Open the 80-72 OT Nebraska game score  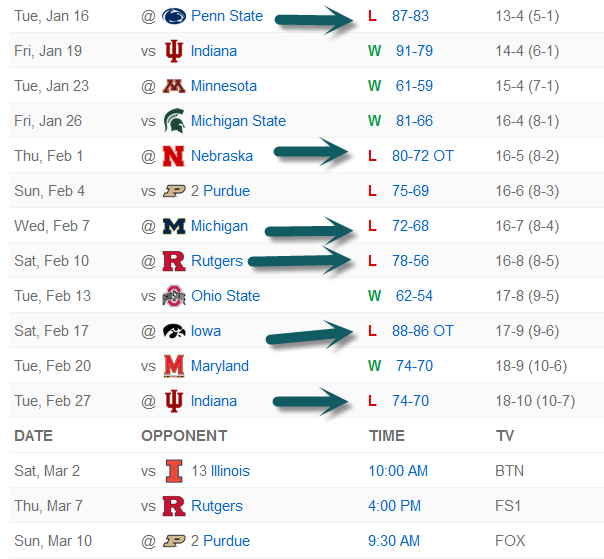[423, 156]
